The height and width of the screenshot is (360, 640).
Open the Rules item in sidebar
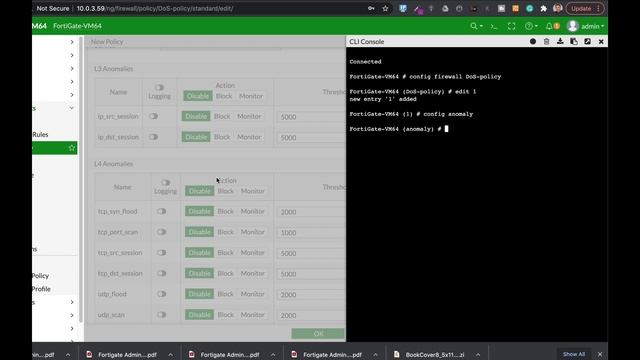(40, 134)
